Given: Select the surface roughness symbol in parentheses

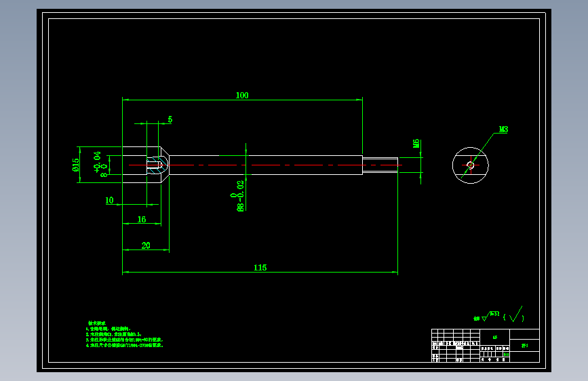Looking at the screenshot, I should pos(514,315).
